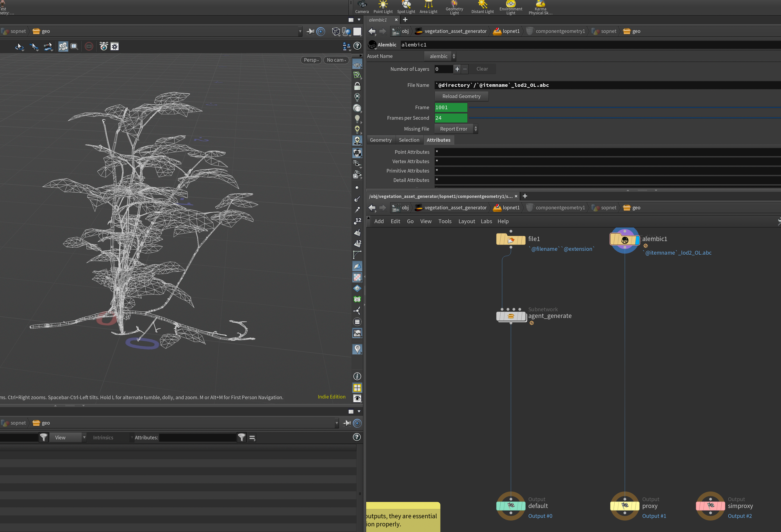Click the Clear layers button

(x=482, y=69)
